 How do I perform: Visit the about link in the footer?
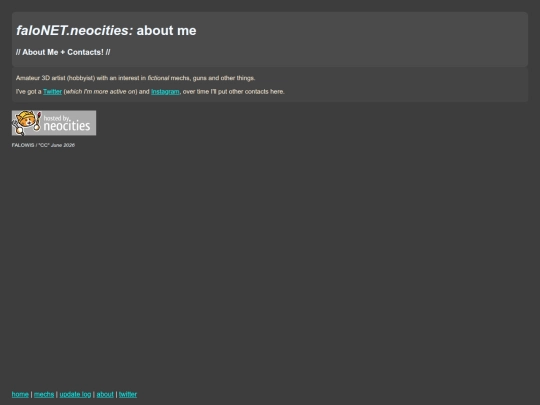pos(105,394)
